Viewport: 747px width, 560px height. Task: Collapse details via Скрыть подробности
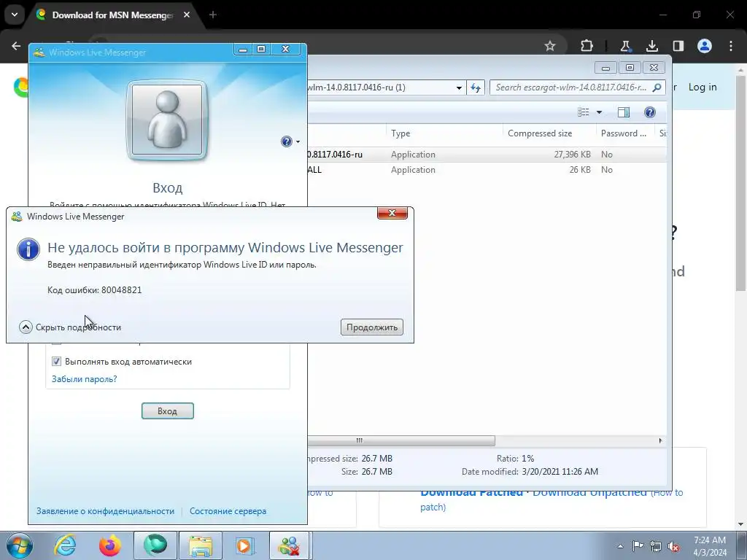tap(70, 327)
